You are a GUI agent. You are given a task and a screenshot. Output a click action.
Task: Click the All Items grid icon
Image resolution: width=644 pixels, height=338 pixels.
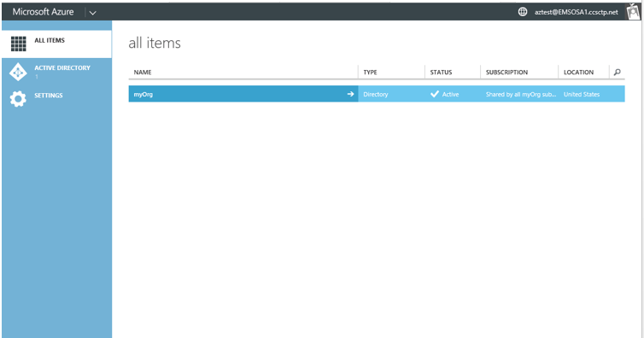click(x=18, y=44)
